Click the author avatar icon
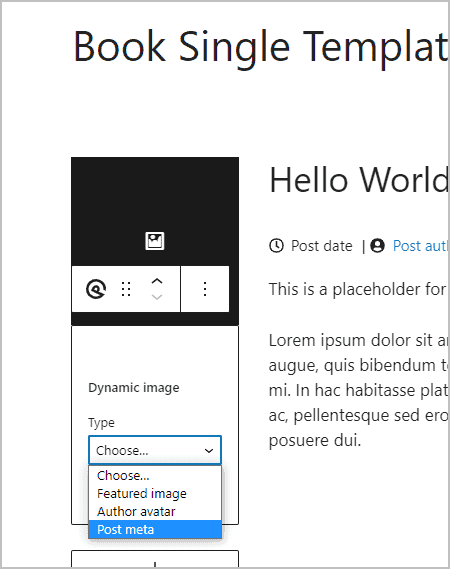The image size is (450, 569). [377, 246]
